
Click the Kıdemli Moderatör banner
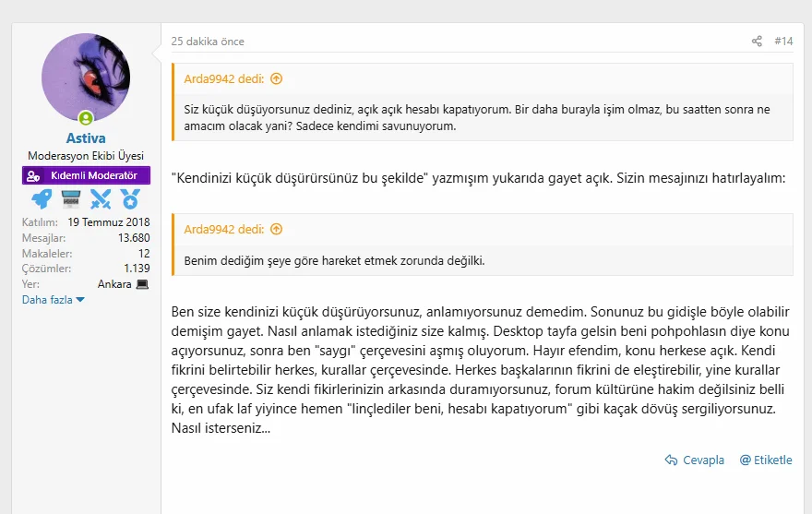click(86, 175)
